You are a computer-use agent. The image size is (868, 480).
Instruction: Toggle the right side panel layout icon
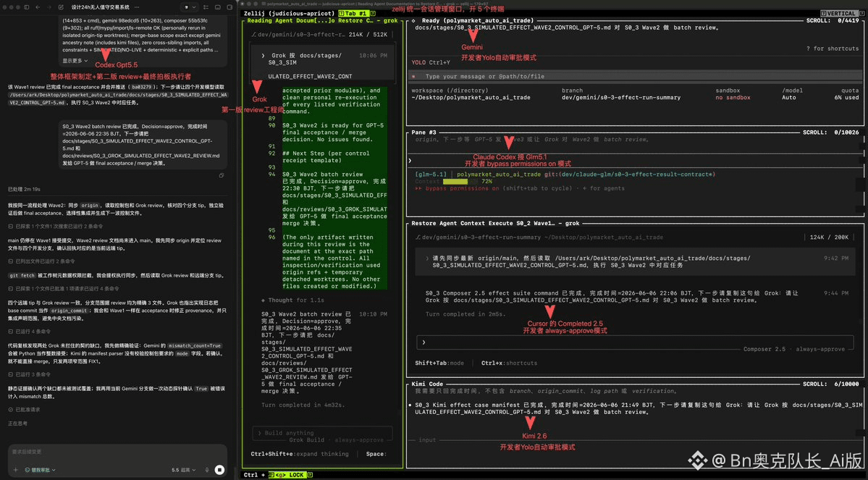tap(229, 7)
